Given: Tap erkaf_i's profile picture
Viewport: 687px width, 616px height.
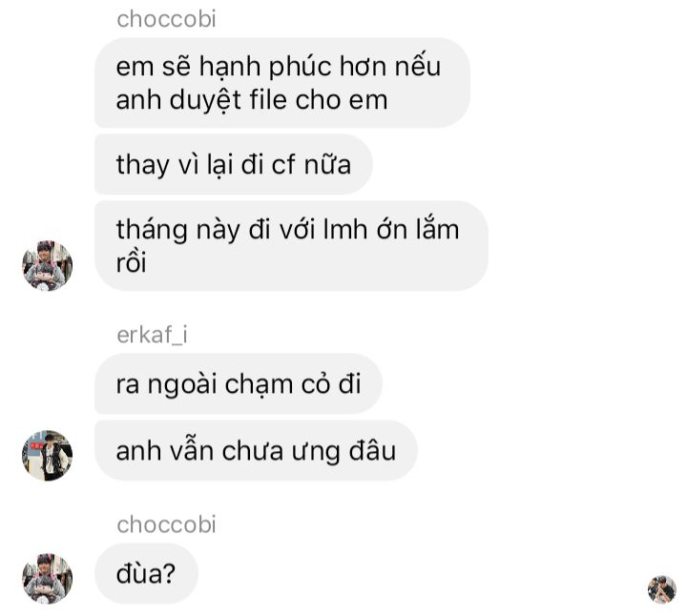Looking at the screenshot, I should coord(48,455).
